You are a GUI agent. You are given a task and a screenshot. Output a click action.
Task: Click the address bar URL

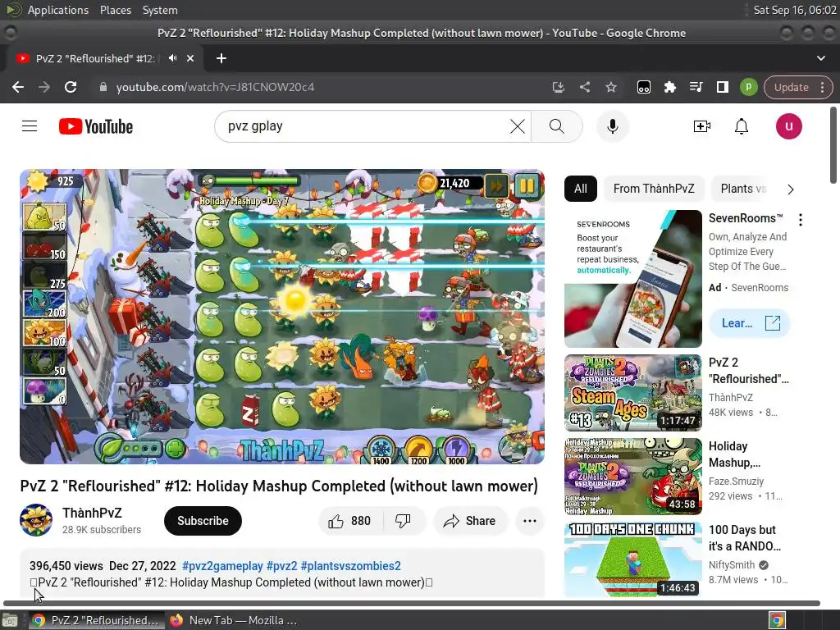point(215,87)
